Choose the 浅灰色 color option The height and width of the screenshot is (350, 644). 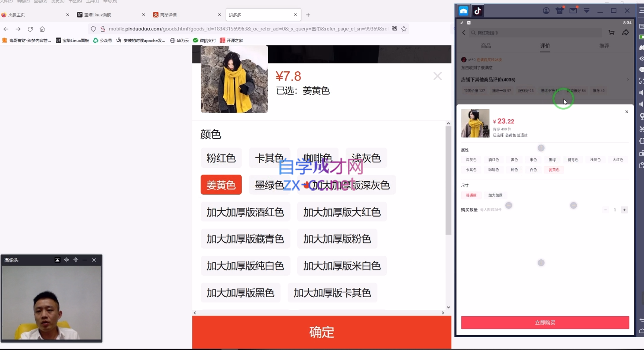[366, 158]
